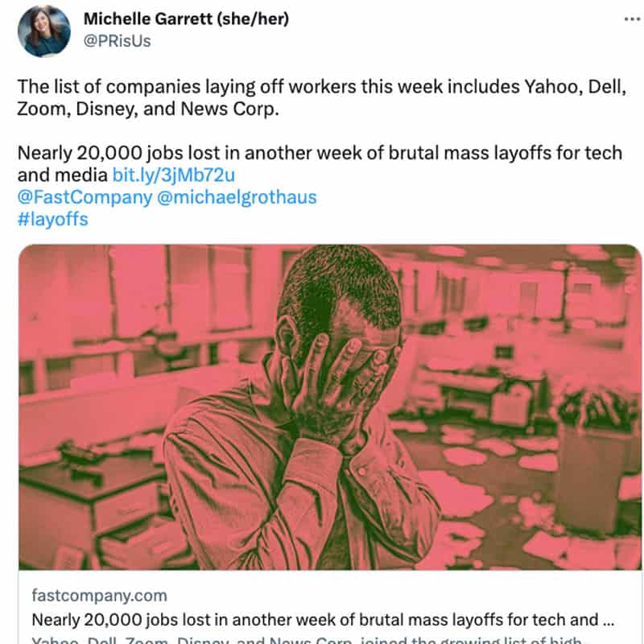Open the @FastCompany mention
This screenshot has height=644, width=644.
tap(85, 196)
